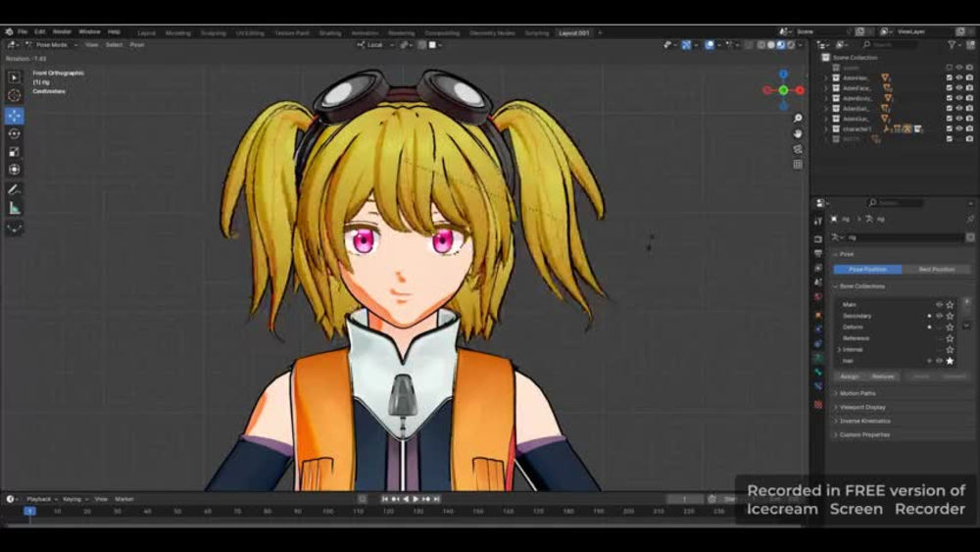Select the Cursor tool
Screen dimensions: 980x552
pyautogui.click(x=14, y=96)
